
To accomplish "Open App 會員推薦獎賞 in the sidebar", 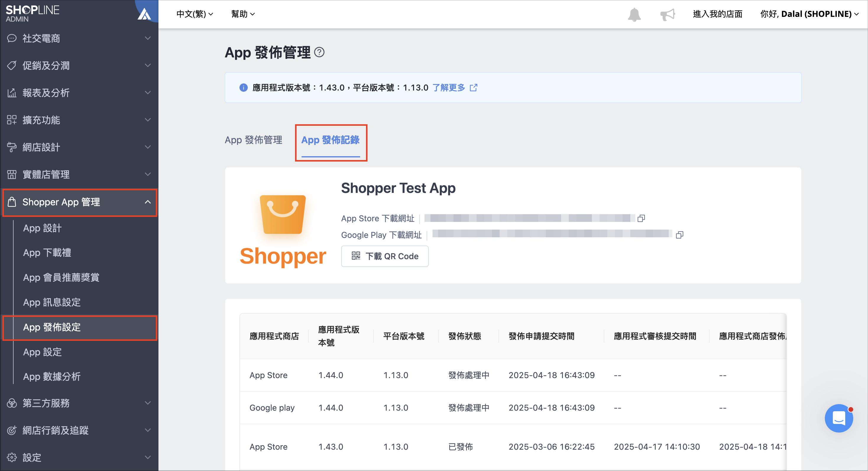I will tap(61, 277).
